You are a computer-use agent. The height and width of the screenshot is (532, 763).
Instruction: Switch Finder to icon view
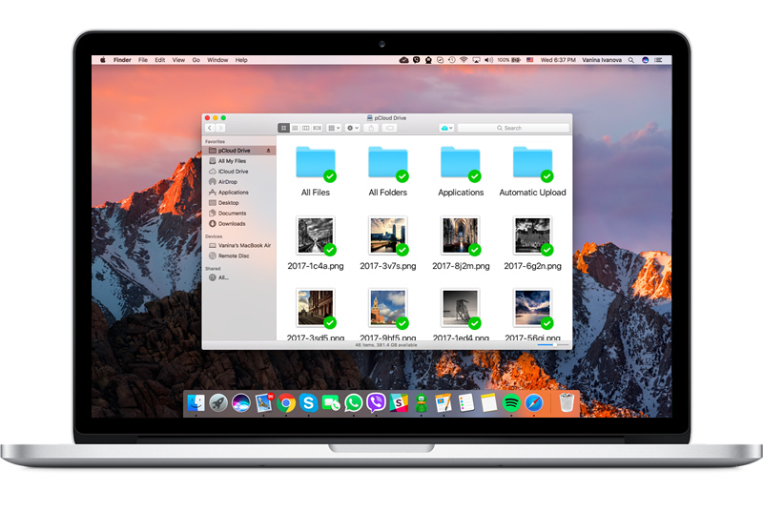(283, 128)
